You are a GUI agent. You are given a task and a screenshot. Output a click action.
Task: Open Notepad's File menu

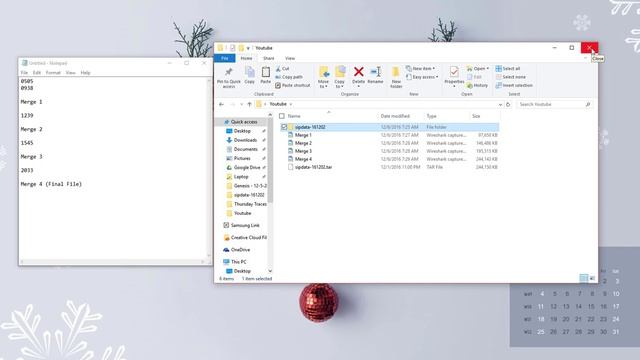(24, 73)
